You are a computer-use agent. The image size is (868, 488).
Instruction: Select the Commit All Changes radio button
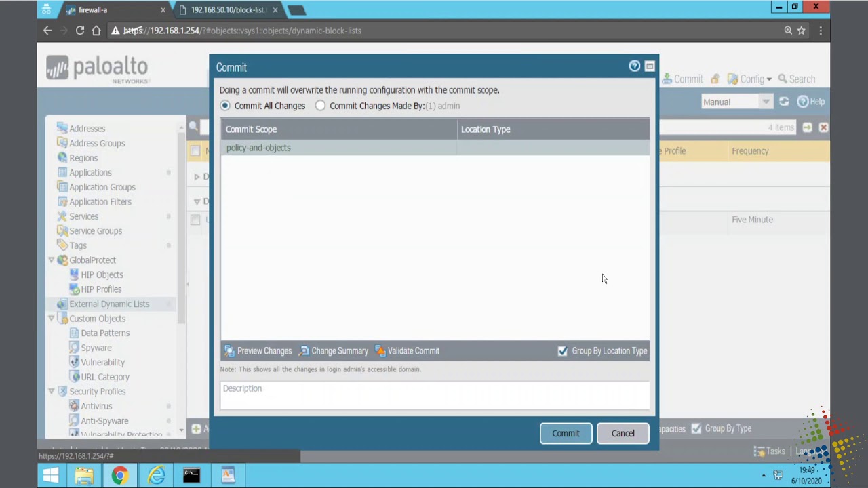tap(225, 106)
